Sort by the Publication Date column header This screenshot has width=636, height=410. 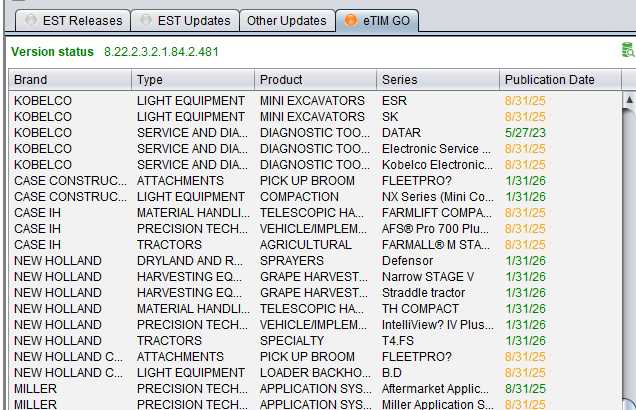560,79
